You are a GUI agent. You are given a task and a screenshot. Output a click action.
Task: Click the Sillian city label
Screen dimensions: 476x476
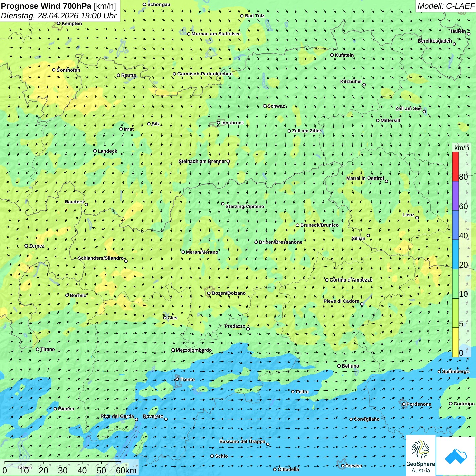pos(358,238)
